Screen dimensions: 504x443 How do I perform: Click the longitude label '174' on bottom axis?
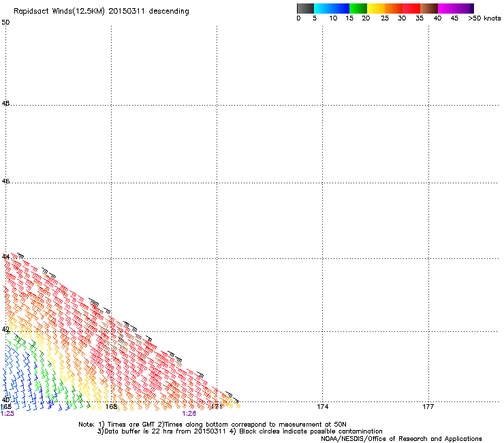click(x=322, y=407)
